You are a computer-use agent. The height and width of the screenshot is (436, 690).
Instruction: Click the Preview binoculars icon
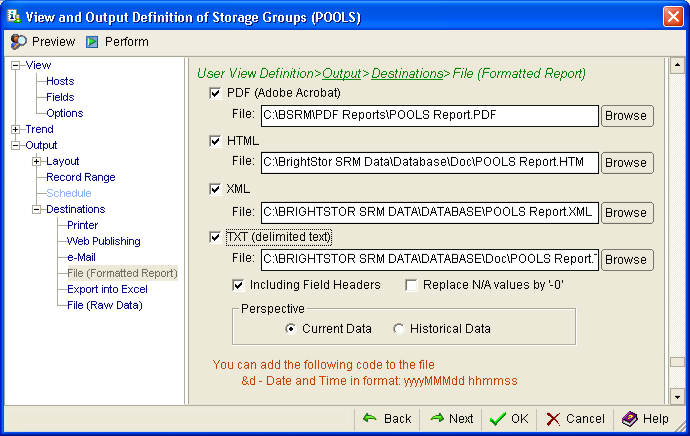[18, 42]
